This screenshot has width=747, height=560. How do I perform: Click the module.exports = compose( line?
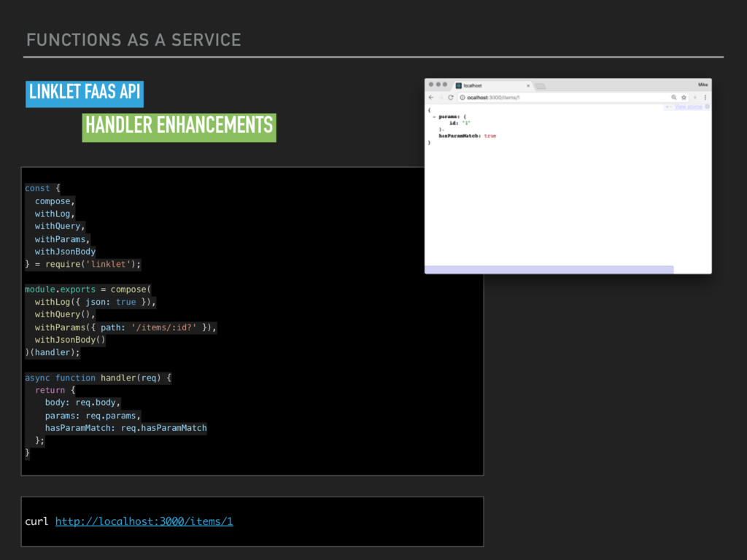[88, 289]
